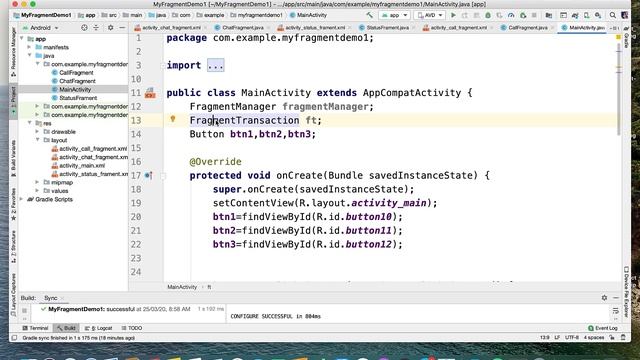
Task: Expand the drawable folder
Action: click(x=38, y=132)
